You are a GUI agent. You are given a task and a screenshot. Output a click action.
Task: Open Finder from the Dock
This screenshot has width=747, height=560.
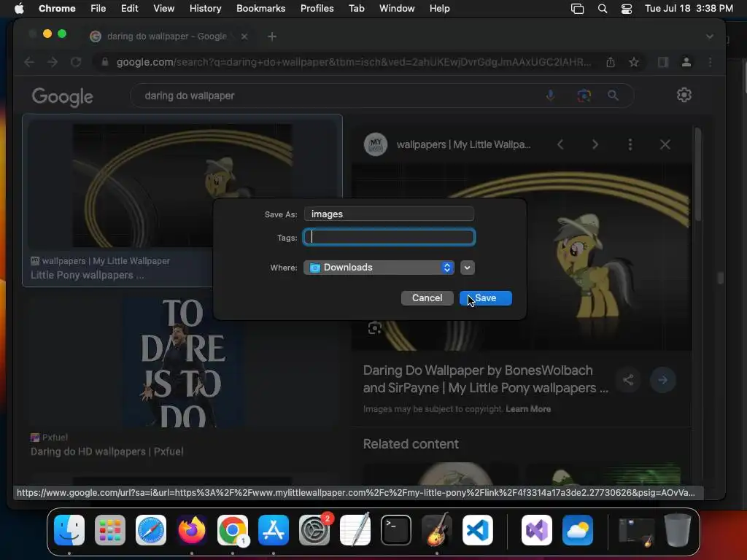tap(69, 530)
